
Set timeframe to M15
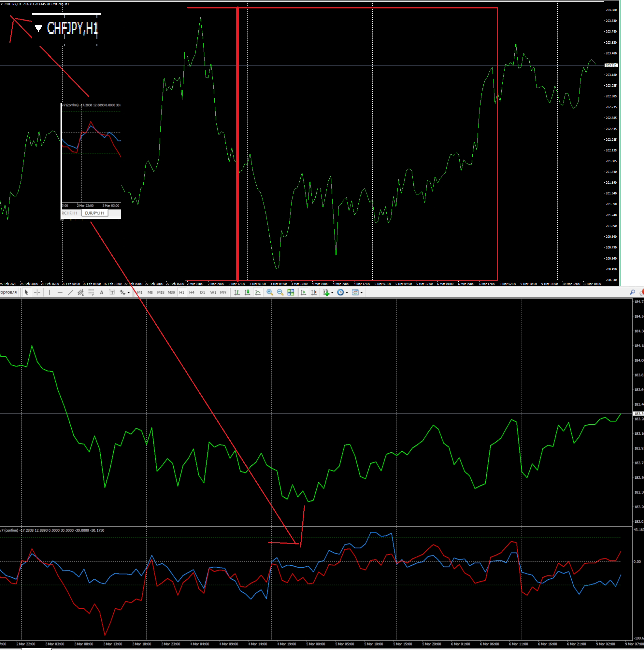(161, 292)
